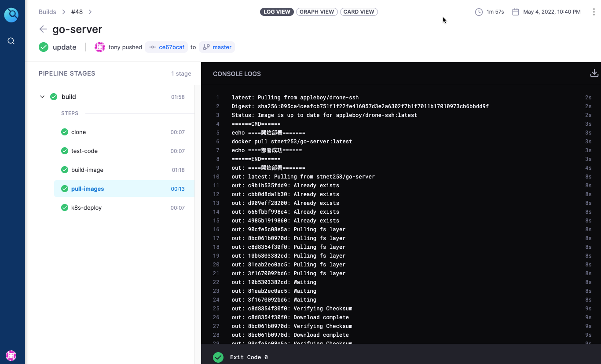Click the PIPELINE STAGES heading
Viewport: 601px width, 364px height.
coord(67,73)
